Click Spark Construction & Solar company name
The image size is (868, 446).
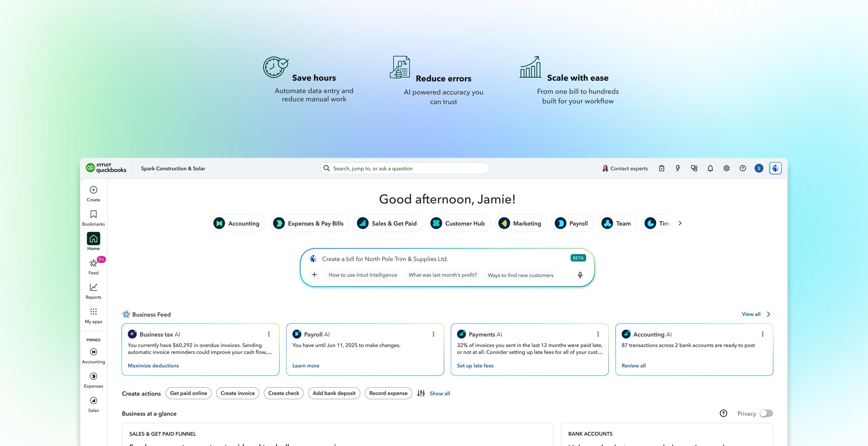(x=173, y=168)
